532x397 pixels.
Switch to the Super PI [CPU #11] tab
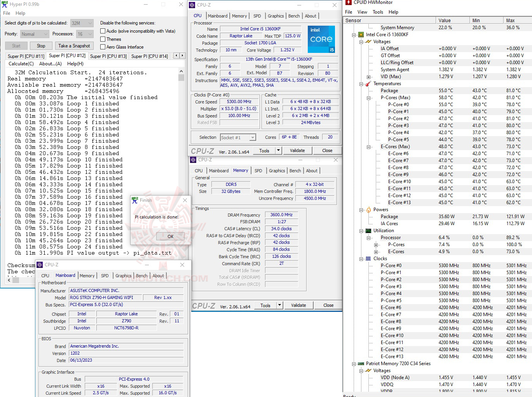26,56
